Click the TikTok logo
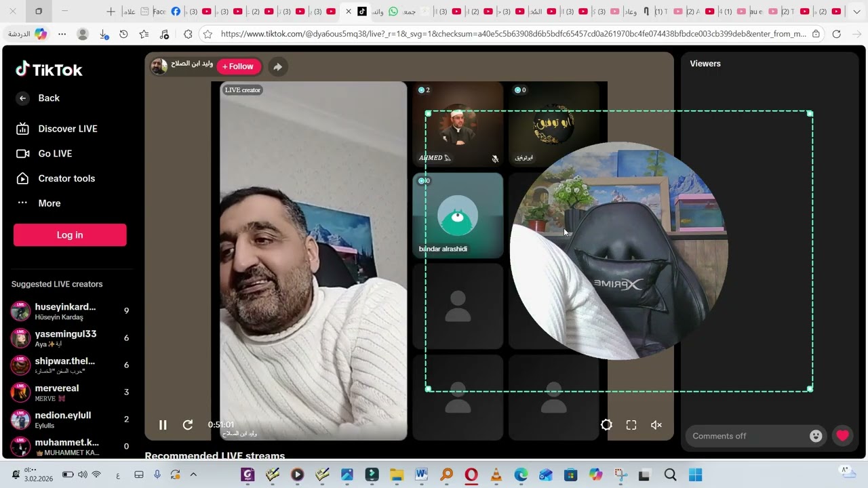The image size is (868, 488). (49, 70)
